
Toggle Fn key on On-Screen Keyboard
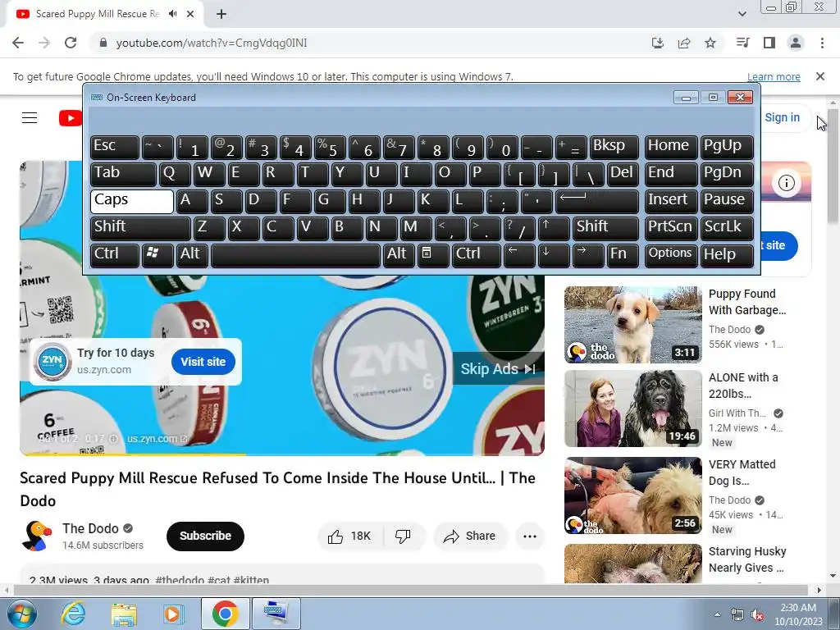623,254
